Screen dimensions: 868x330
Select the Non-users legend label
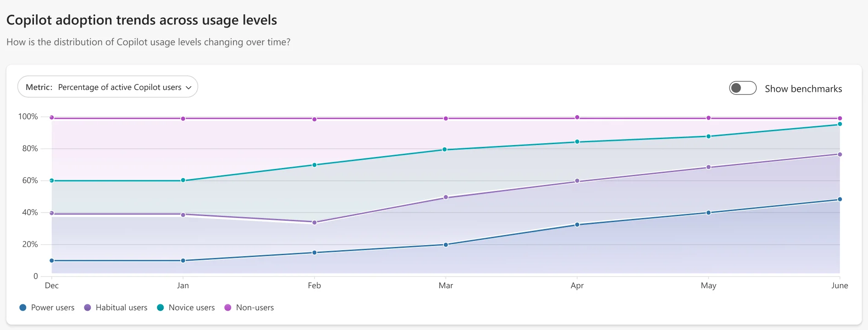click(x=255, y=308)
